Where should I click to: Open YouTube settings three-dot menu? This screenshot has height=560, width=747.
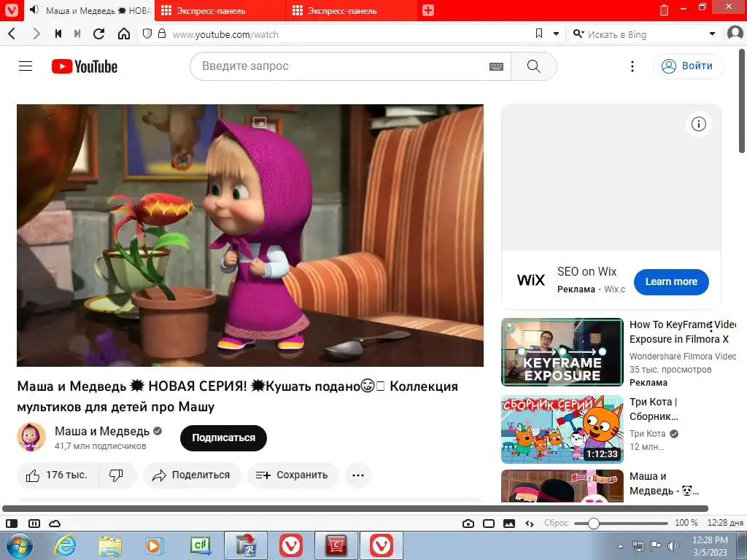pos(632,66)
